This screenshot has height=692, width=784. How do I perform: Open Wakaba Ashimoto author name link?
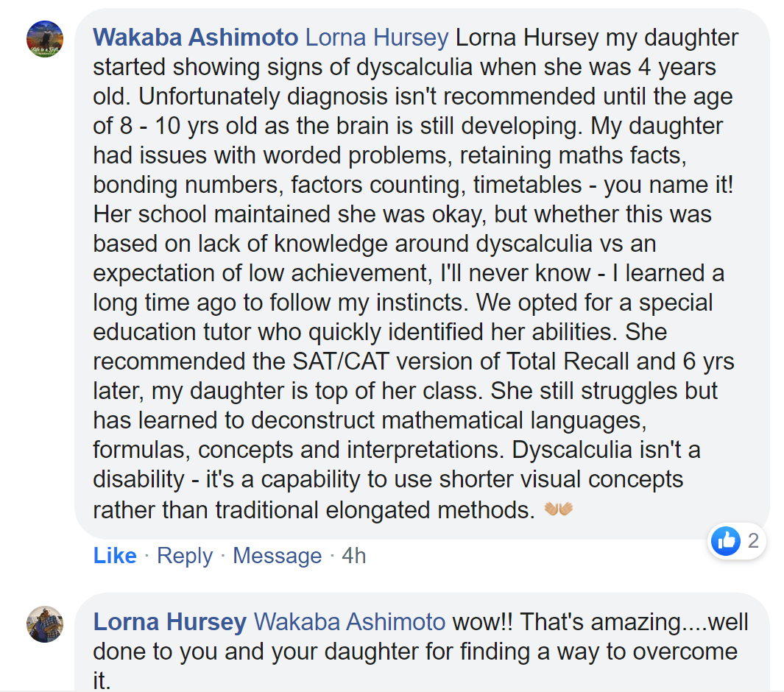pos(196,38)
